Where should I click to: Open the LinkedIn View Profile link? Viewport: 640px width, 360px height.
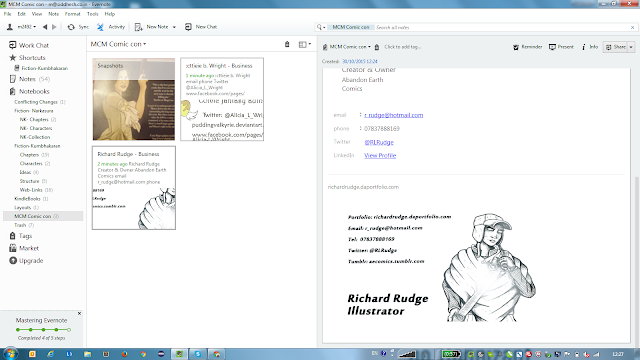(380, 156)
